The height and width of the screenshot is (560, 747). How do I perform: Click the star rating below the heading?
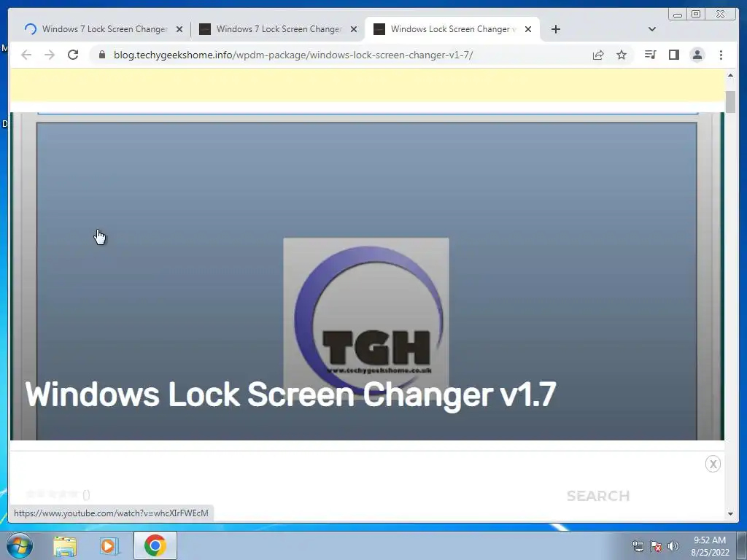click(53, 494)
